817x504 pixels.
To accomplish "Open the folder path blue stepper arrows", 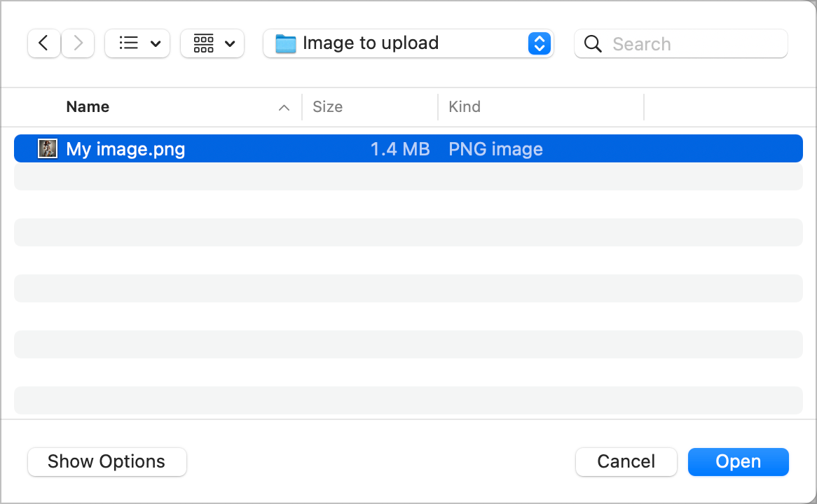I will (x=539, y=43).
